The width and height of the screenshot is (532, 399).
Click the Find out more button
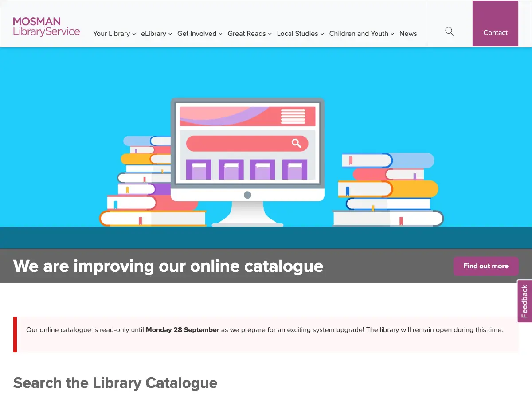point(486,266)
